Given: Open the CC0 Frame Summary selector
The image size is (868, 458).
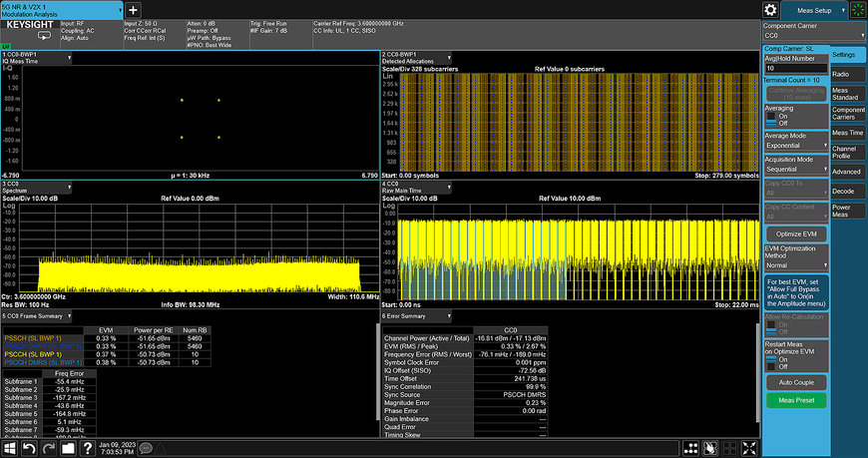Looking at the screenshot, I should coord(37,316).
